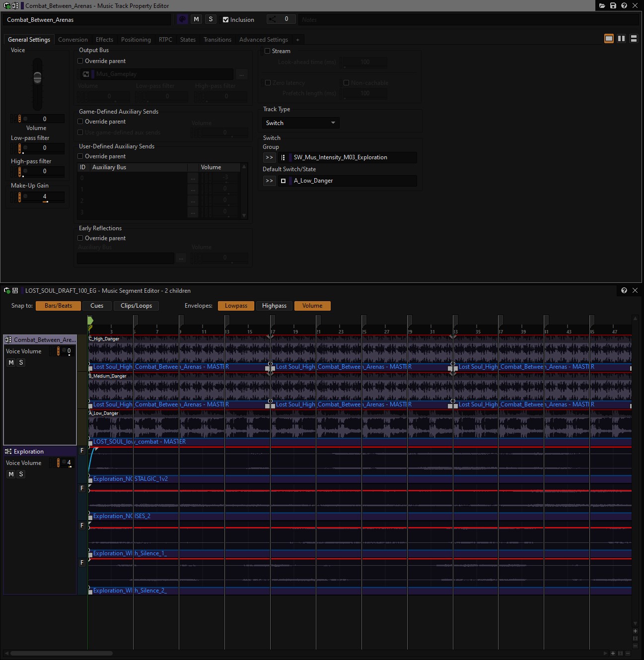Viewport: 644px width, 660px height.
Task: Enable the Stream checkbox
Action: [x=268, y=51]
